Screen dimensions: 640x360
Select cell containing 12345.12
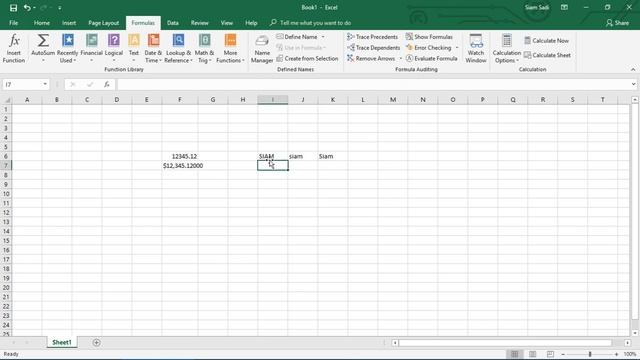[x=180, y=156]
